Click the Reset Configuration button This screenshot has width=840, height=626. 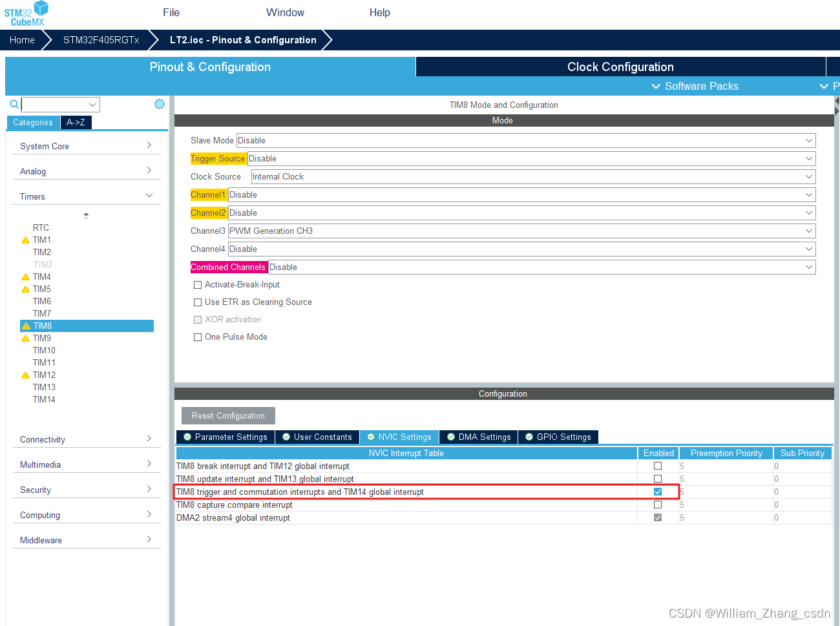pos(228,415)
